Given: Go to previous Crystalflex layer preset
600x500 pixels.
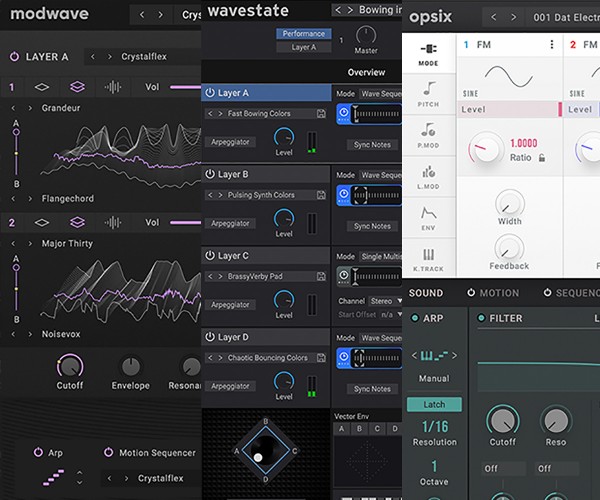Looking at the screenshot, I should pos(93,57).
